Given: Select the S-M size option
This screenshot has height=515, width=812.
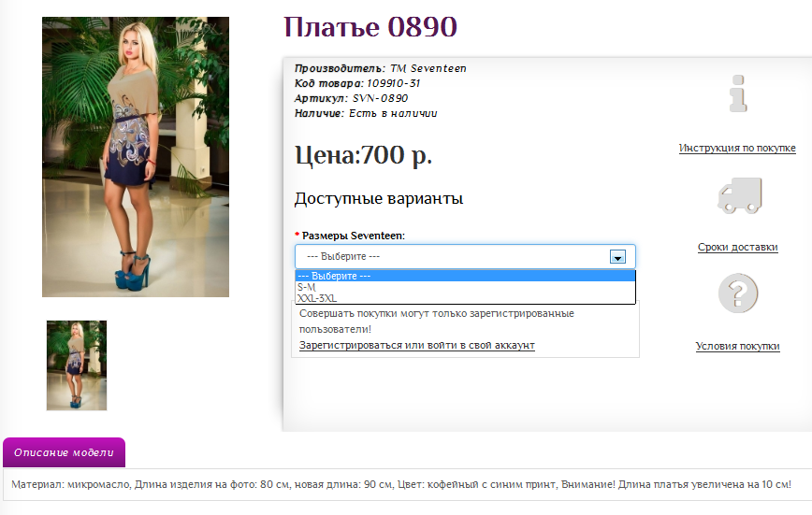Looking at the screenshot, I should click(x=465, y=287).
